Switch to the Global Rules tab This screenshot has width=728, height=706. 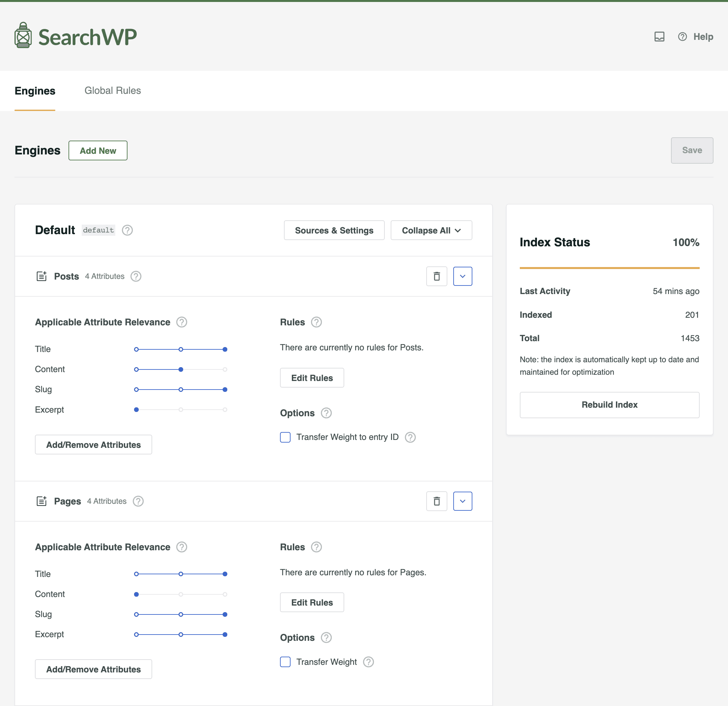113,91
